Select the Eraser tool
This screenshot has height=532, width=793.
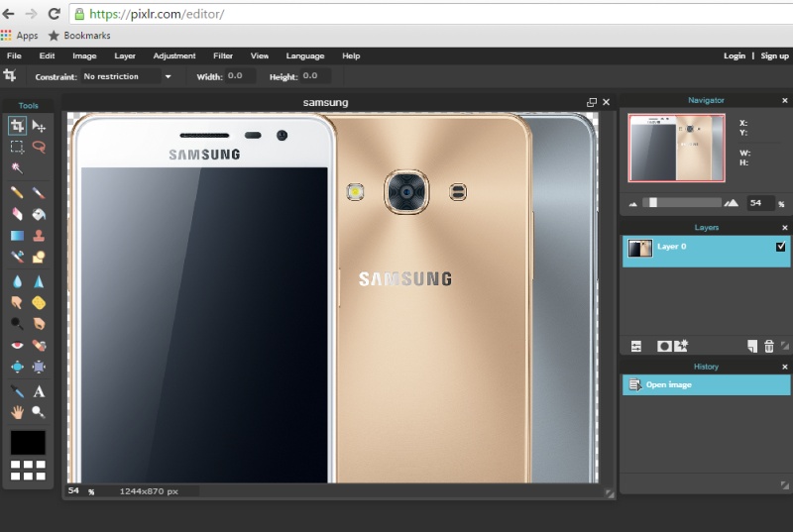(x=17, y=214)
